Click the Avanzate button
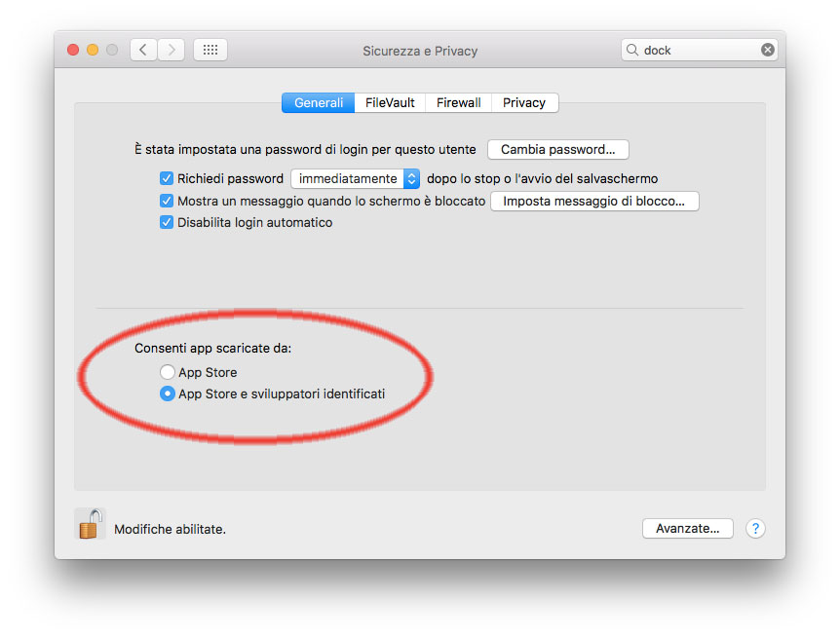This screenshot has width=840, height=637. [687, 528]
